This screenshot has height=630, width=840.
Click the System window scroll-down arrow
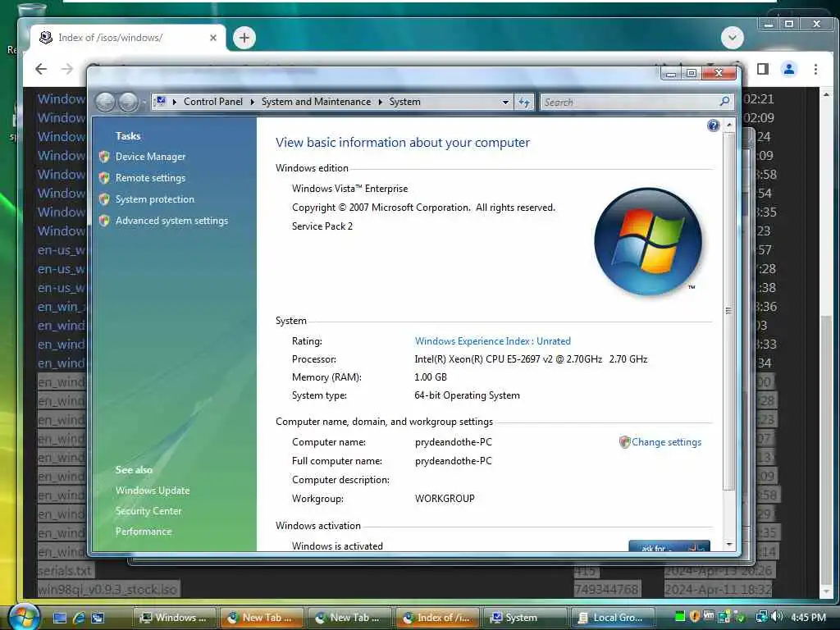[729, 545]
